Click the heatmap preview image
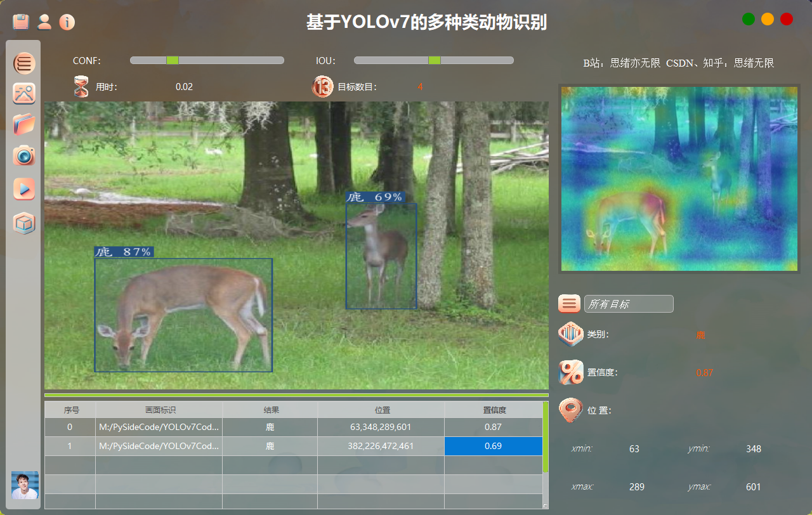Screen dimensions: 812x515 679,179
